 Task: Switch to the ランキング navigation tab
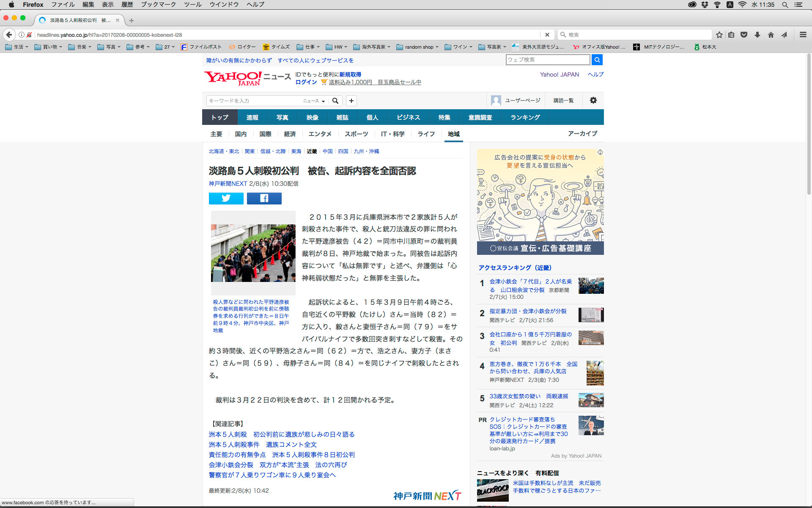[x=525, y=117]
